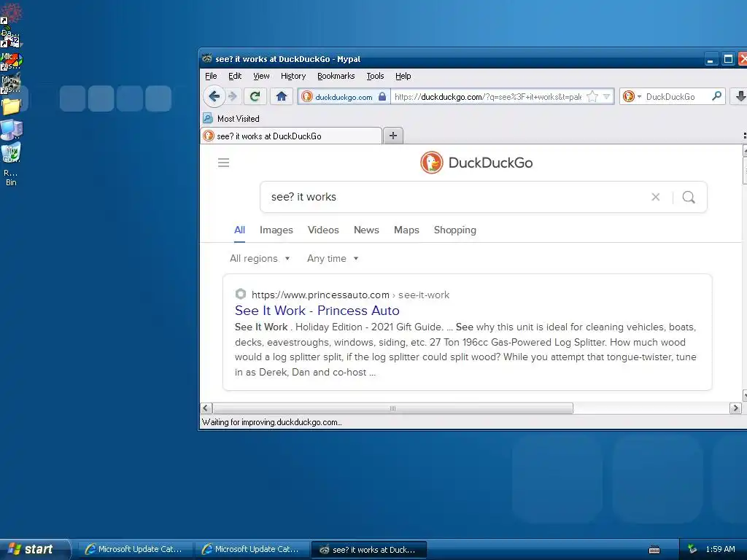The height and width of the screenshot is (560, 747).
Task: Select the 'see? it works at DuckDuckGo' tab
Action: point(291,136)
